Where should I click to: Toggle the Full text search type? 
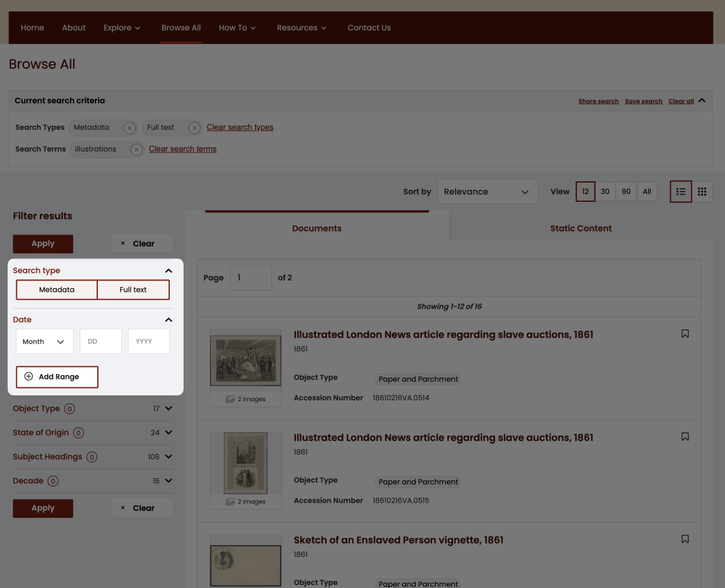coord(133,290)
